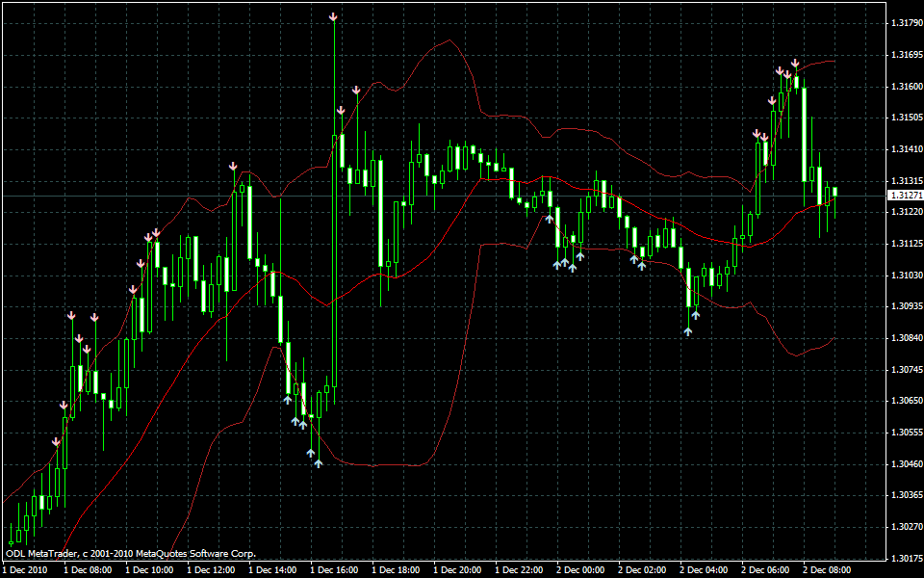Click the 1.31125 price scale label
This screenshot has height=578, width=924.
coord(905,244)
